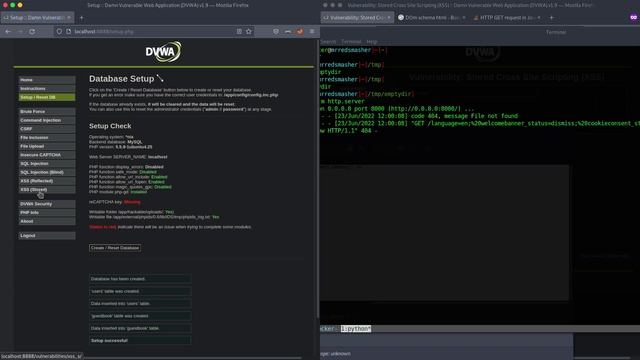Open CSRF vulnerability page

(x=47, y=129)
